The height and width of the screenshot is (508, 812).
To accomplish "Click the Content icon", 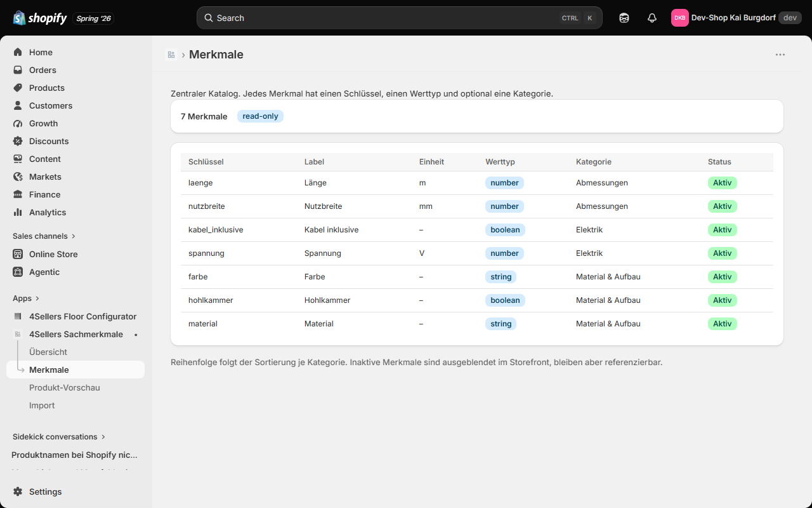I will (x=18, y=159).
